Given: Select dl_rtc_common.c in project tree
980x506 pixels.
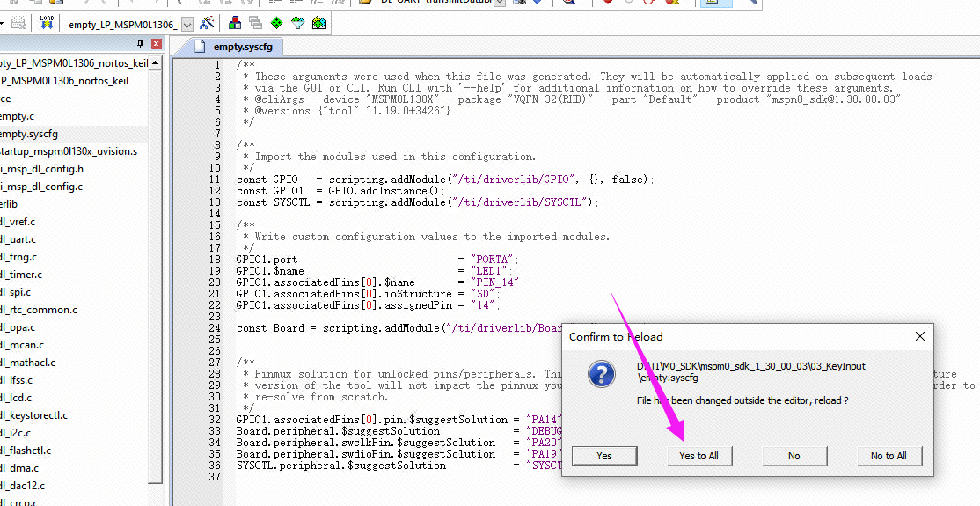Looking at the screenshot, I should click(39, 310).
